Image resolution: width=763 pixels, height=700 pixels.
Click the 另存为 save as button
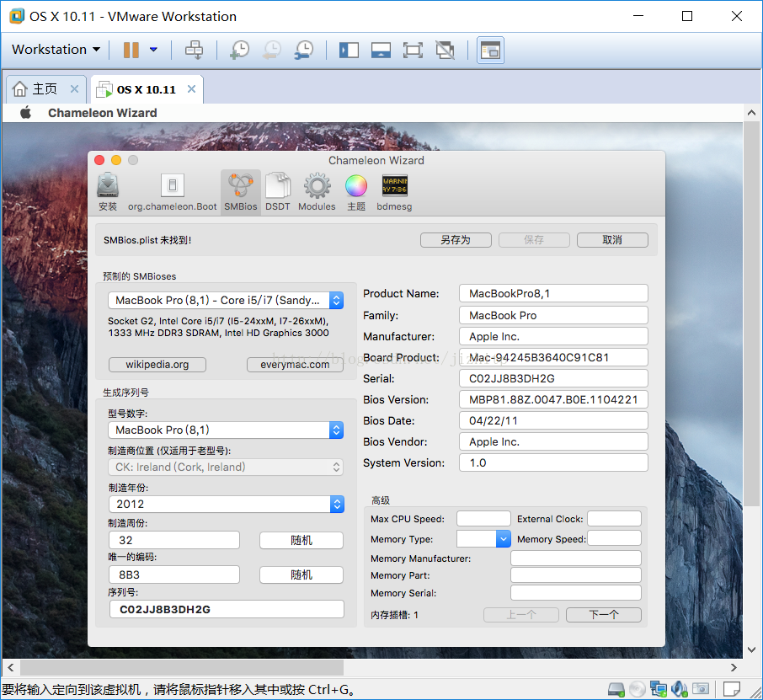click(456, 240)
